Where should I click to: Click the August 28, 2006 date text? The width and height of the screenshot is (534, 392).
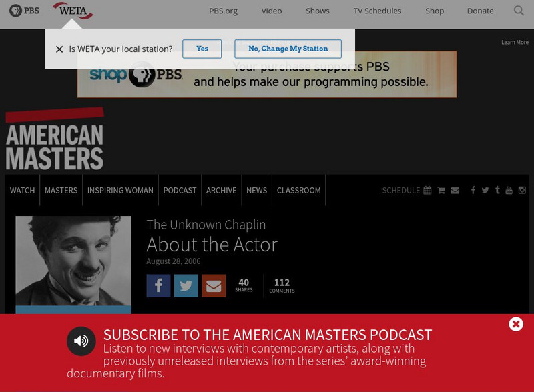click(174, 261)
